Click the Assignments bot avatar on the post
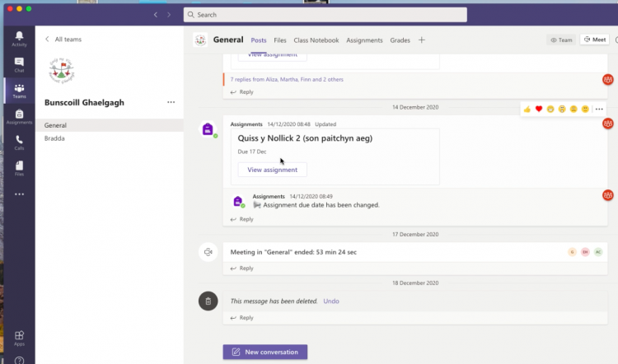Image resolution: width=618 pixels, height=364 pixels. (x=208, y=129)
